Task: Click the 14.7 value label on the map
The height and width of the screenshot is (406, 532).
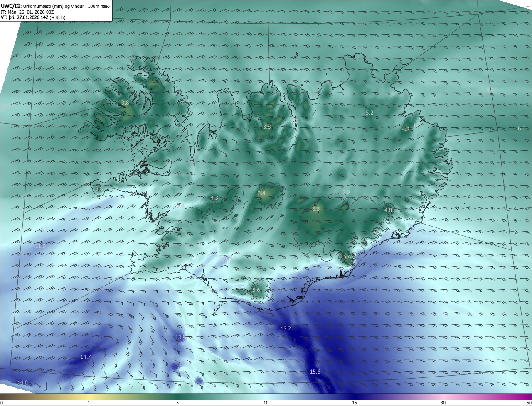Action: [86, 357]
